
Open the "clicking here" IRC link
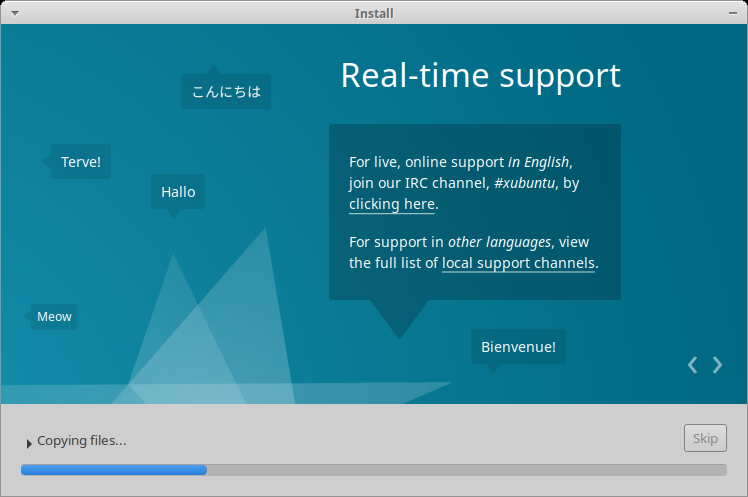(x=391, y=204)
